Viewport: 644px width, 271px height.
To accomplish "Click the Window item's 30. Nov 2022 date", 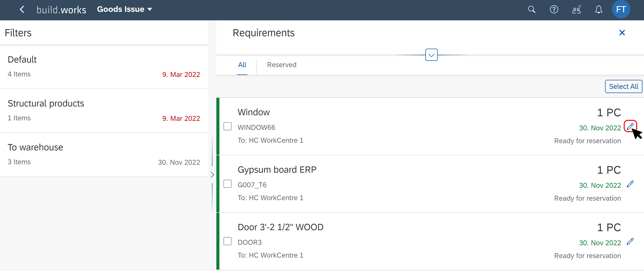I will click(x=600, y=128).
